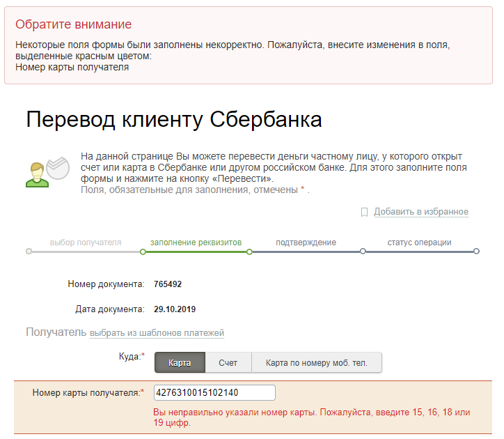Screen dimensions: 504x439
Task: Select the Счет destination option
Action: tap(228, 363)
